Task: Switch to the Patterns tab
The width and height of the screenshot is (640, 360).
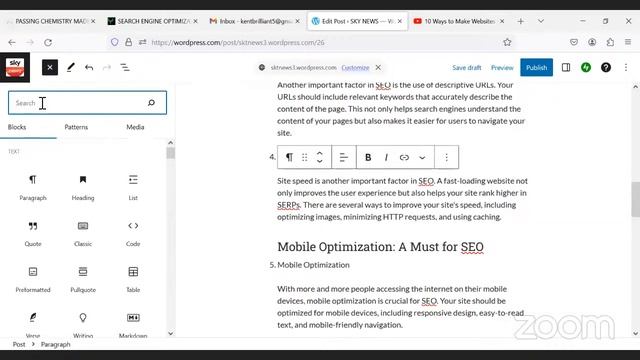Action: [x=76, y=127]
